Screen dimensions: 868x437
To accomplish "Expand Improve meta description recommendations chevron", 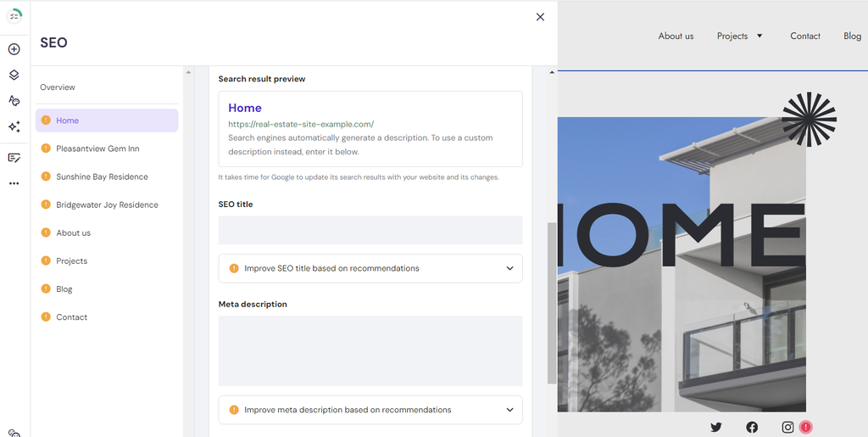I will [x=509, y=410].
